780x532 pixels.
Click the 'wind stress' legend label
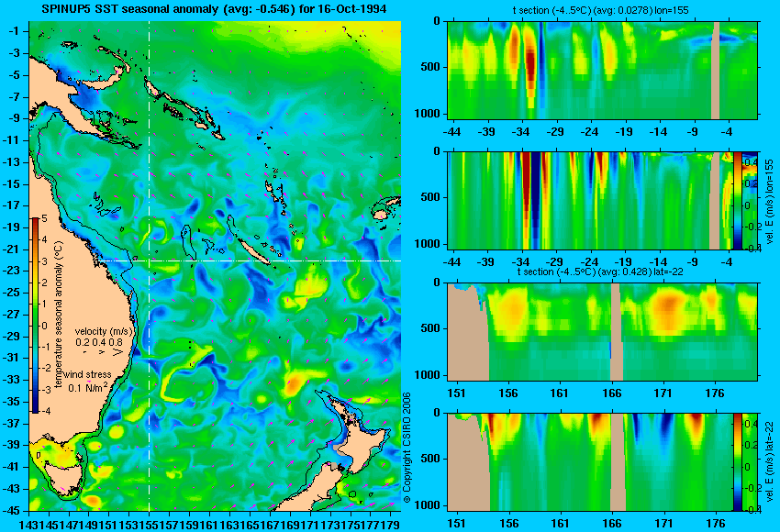87,374
